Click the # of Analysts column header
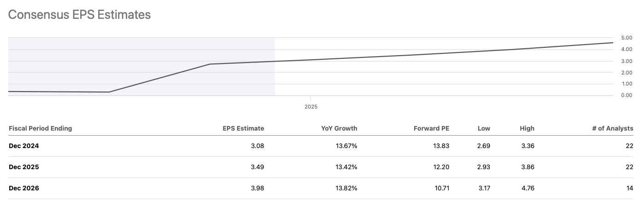Screen dimensions: 644x200 click(x=613, y=128)
